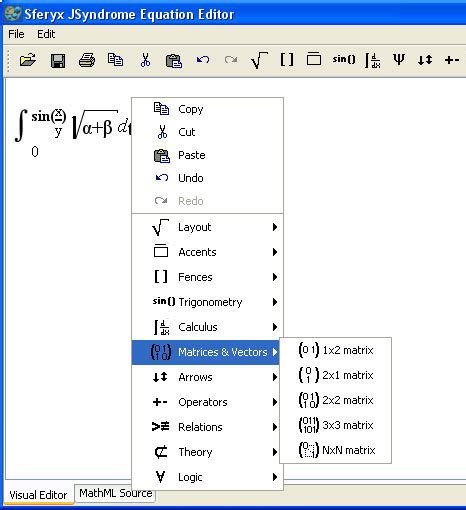Viewport: 466px width, 510px height.
Task: Expand the Accents submenu
Action: (x=207, y=252)
